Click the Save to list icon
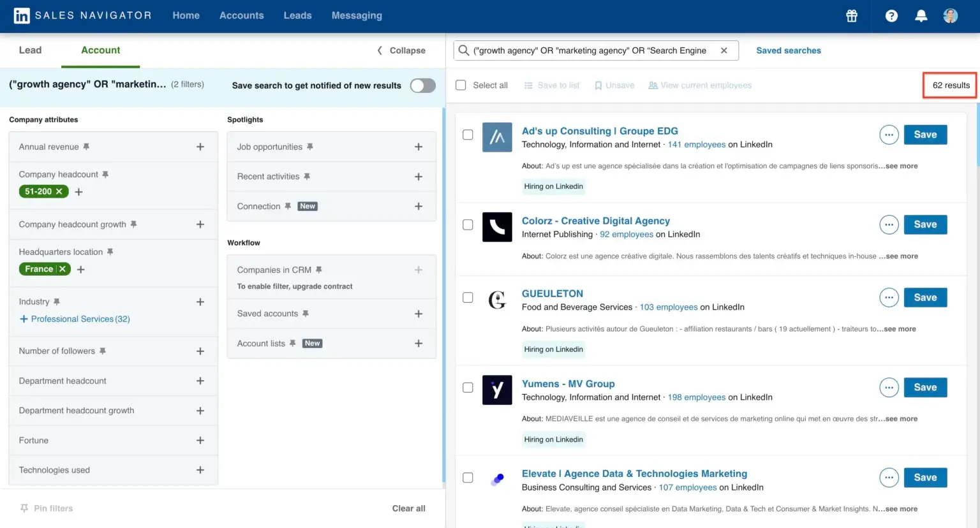980x528 pixels. [x=528, y=85]
